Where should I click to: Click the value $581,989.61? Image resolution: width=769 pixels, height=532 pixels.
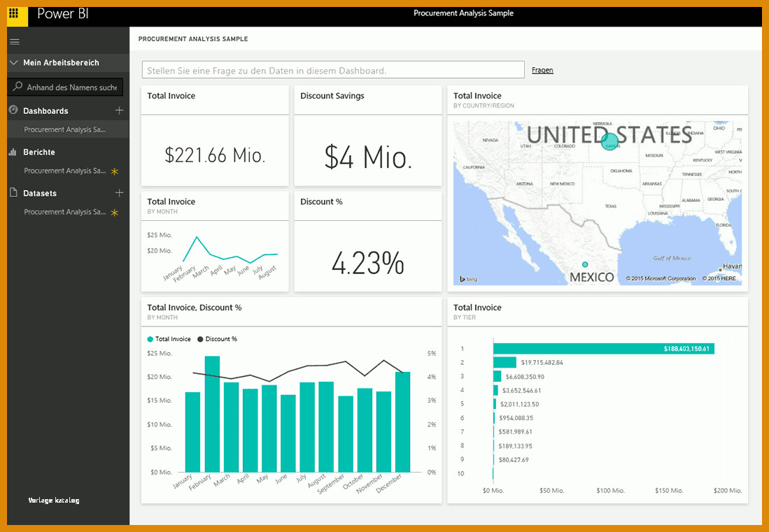516,432
